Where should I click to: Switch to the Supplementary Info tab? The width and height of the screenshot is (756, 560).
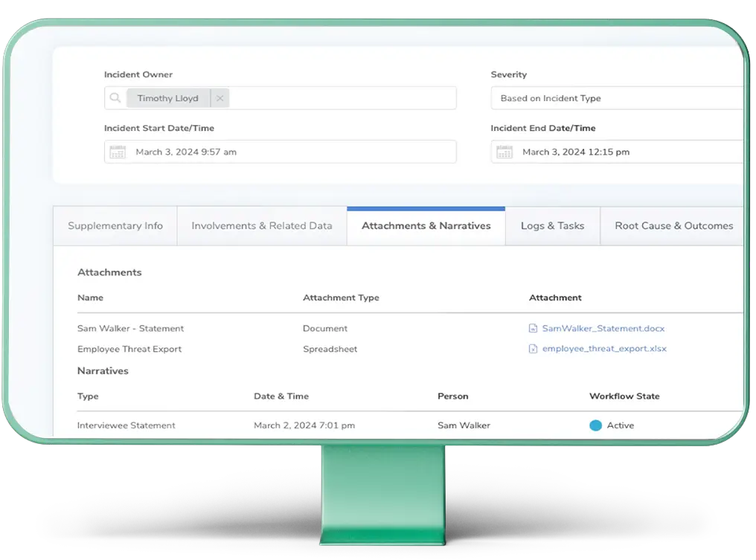tap(115, 226)
